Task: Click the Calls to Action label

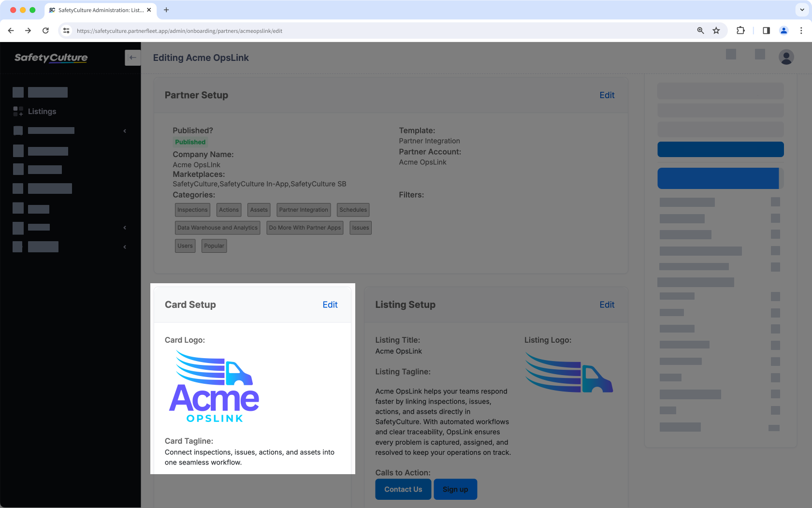Action: [403, 473]
